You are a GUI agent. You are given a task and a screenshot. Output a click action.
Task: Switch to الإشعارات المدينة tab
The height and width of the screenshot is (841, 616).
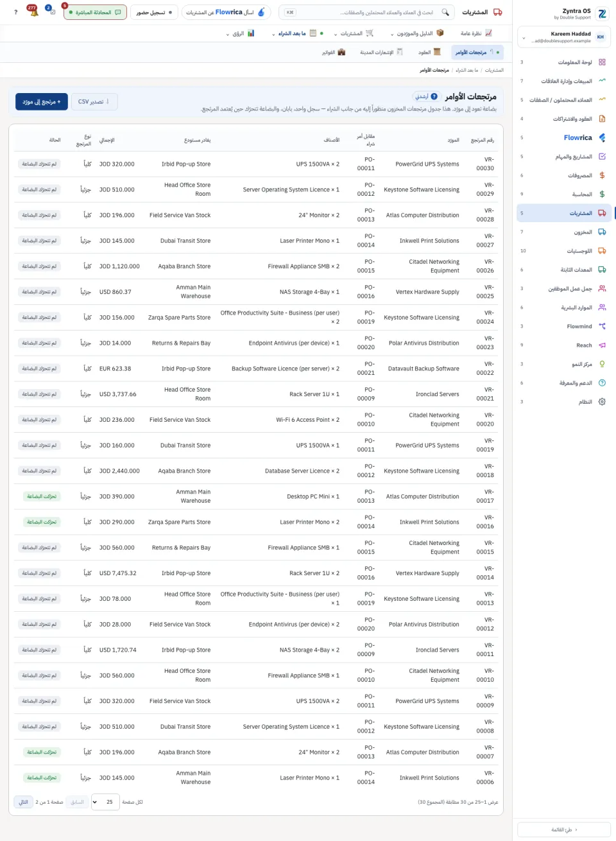(x=381, y=52)
